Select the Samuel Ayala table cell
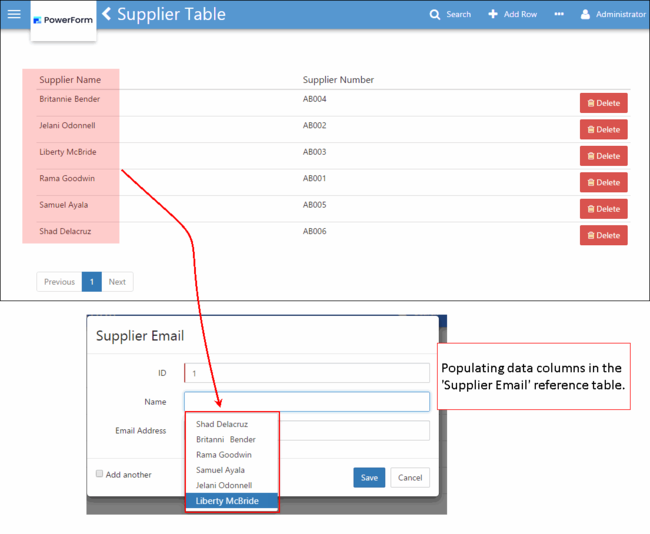The height and width of the screenshot is (534, 650). (63, 205)
